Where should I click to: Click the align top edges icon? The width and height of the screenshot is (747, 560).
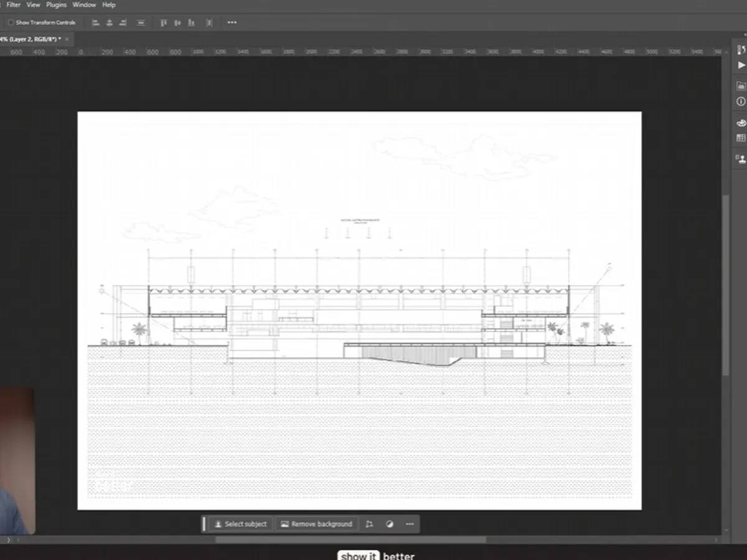[x=164, y=22]
